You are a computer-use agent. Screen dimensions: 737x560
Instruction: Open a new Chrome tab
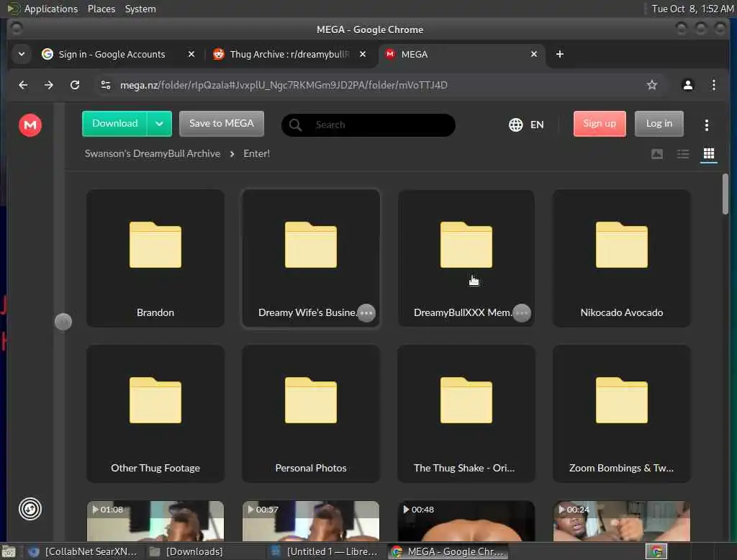coord(559,55)
